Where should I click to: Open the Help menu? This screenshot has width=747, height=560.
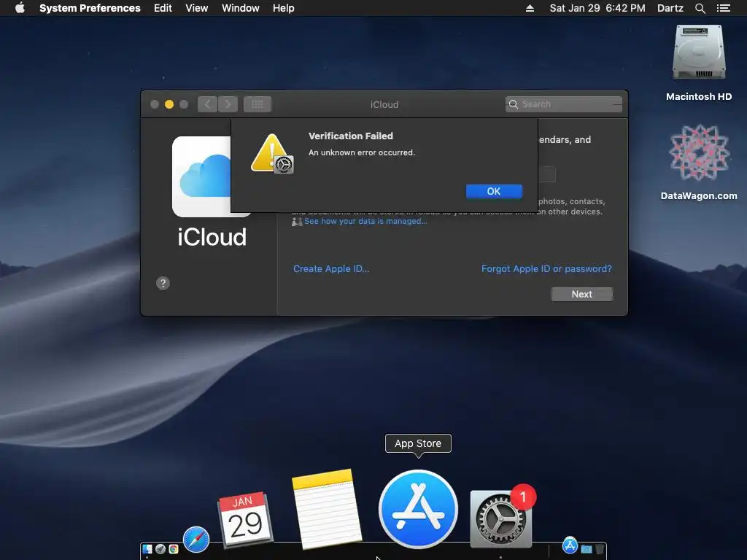pos(284,8)
